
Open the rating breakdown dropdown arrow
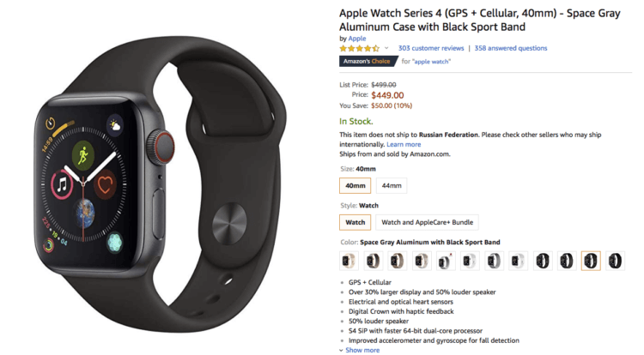(386, 48)
